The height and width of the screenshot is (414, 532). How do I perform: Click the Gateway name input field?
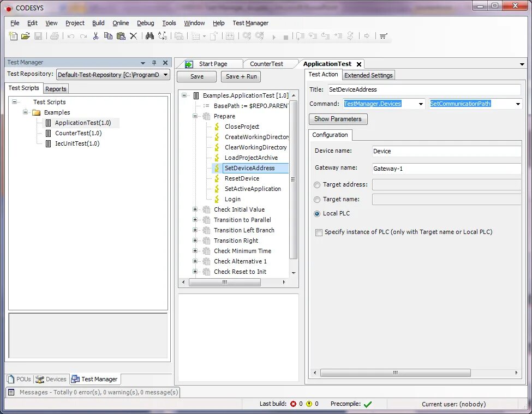pyautogui.click(x=446, y=169)
